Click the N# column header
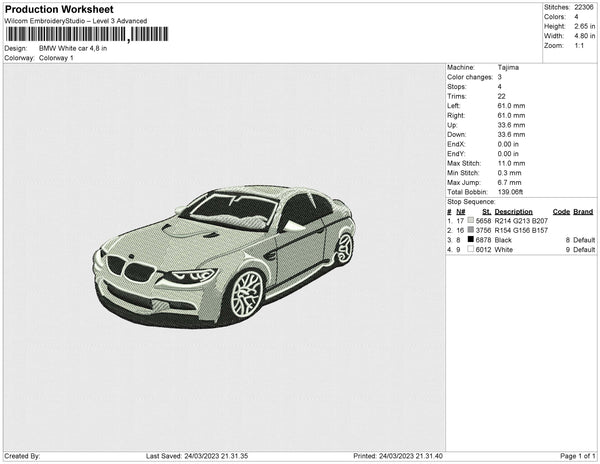The width and height of the screenshot is (600, 464). (x=461, y=211)
